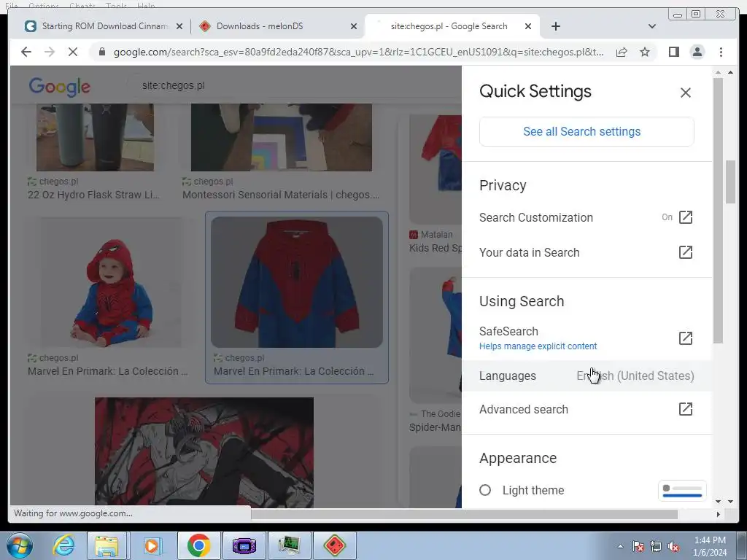Open the Chainsaw Man artwork image

(204, 451)
